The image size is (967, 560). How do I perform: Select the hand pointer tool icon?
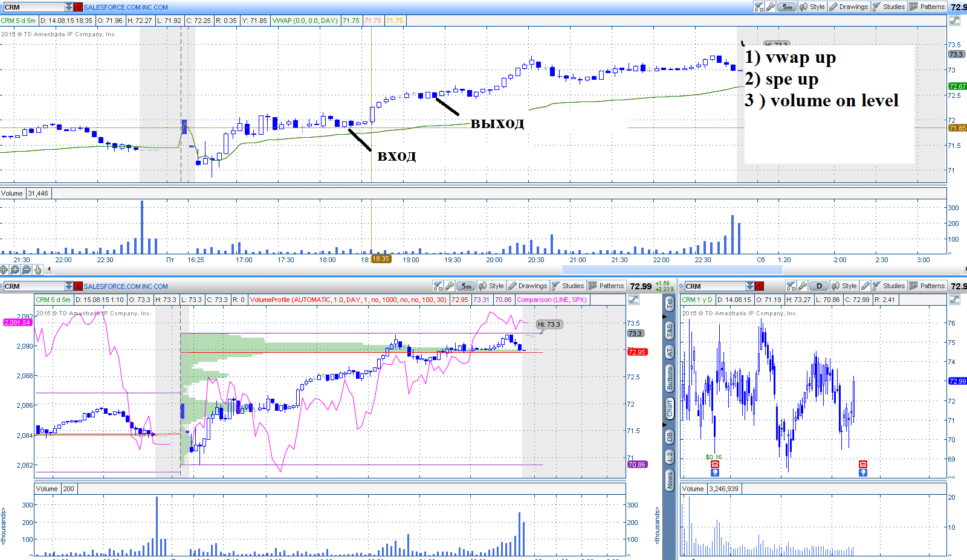coord(37,269)
